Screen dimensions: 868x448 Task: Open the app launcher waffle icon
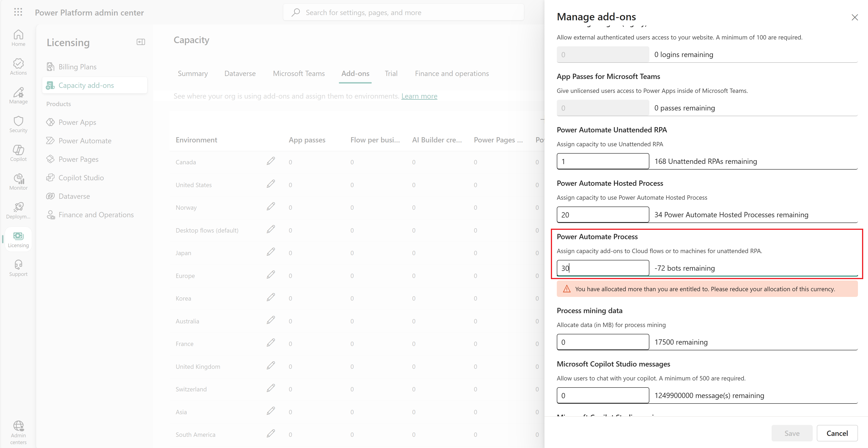18,13
